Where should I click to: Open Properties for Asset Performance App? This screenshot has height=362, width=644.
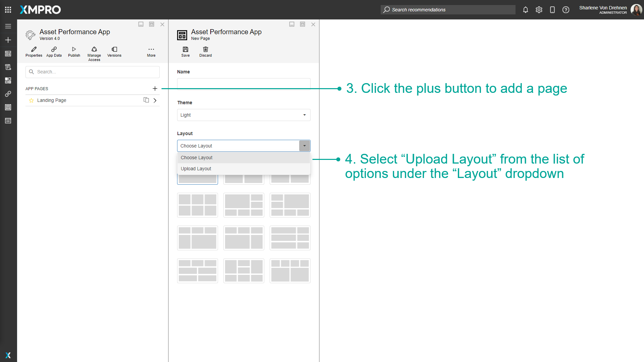34,52
